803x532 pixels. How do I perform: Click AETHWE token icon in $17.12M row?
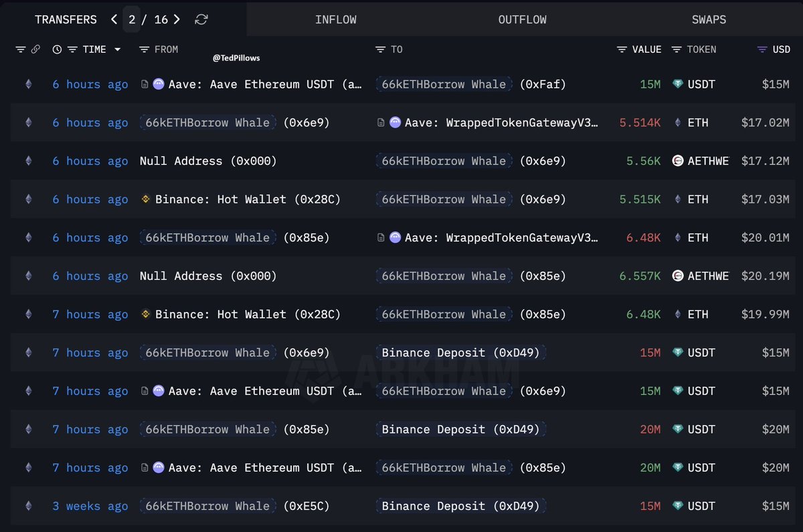678,161
